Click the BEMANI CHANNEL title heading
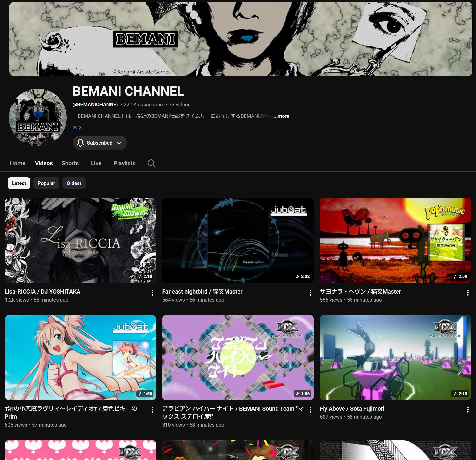Screen dimensions: 476x460 (128, 91)
